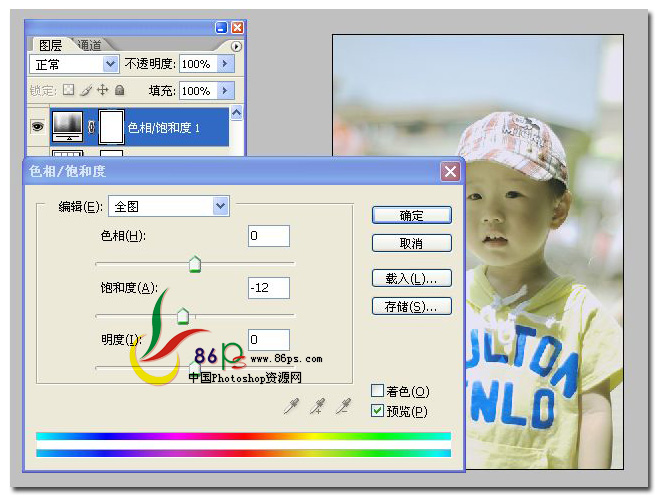Viewport: 660px width, 500px height.
Task: Click the layer mask link chain icon
Action: tap(91, 127)
